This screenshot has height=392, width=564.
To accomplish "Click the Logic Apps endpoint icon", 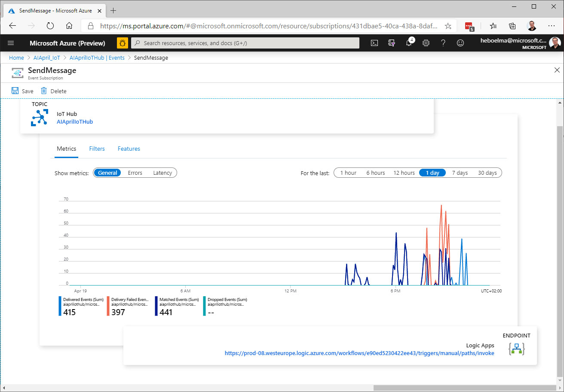I will pos(516,348).
